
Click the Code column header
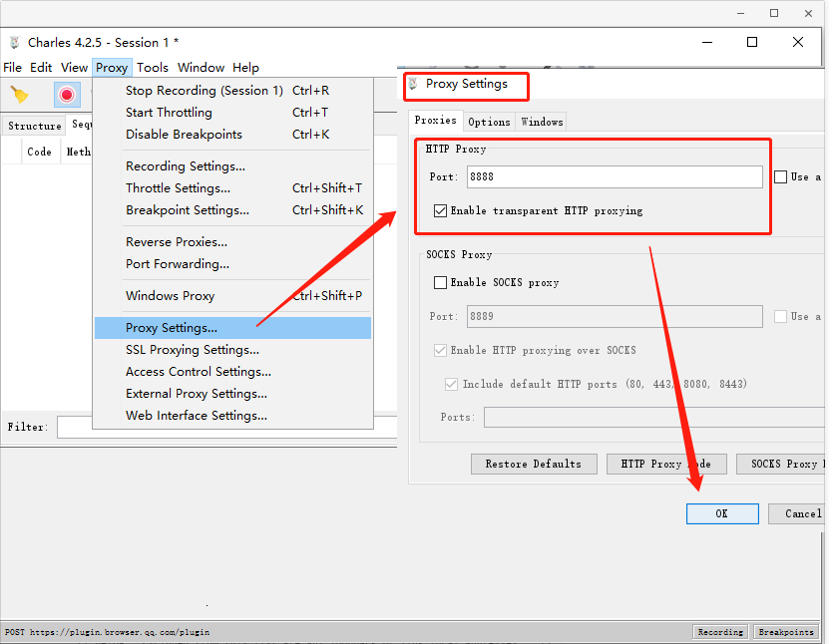39,153
